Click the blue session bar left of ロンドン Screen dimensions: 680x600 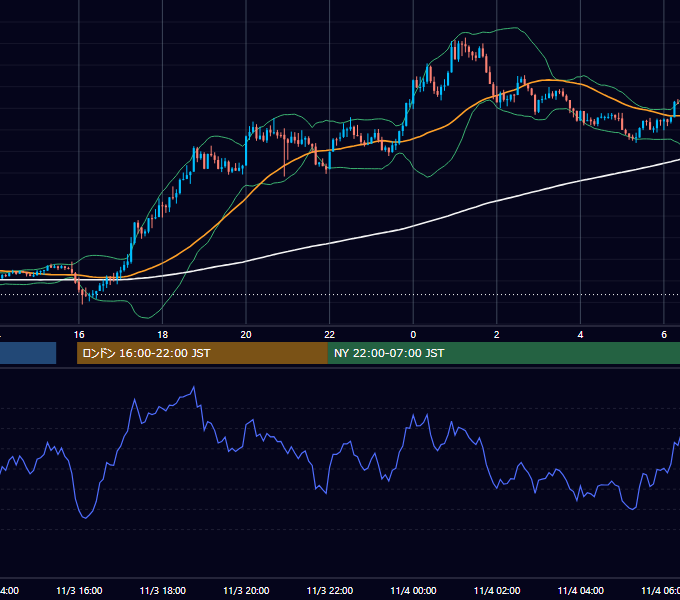[28, 353]
